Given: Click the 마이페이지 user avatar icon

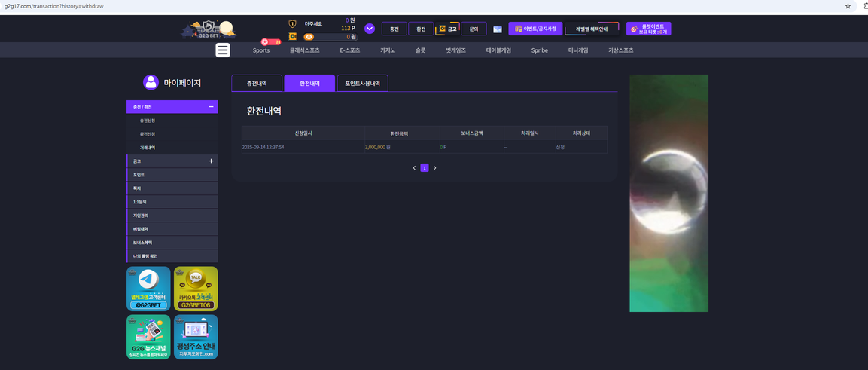Looking at the screenshot, I should pyautogui.click(x=151, y=82).
